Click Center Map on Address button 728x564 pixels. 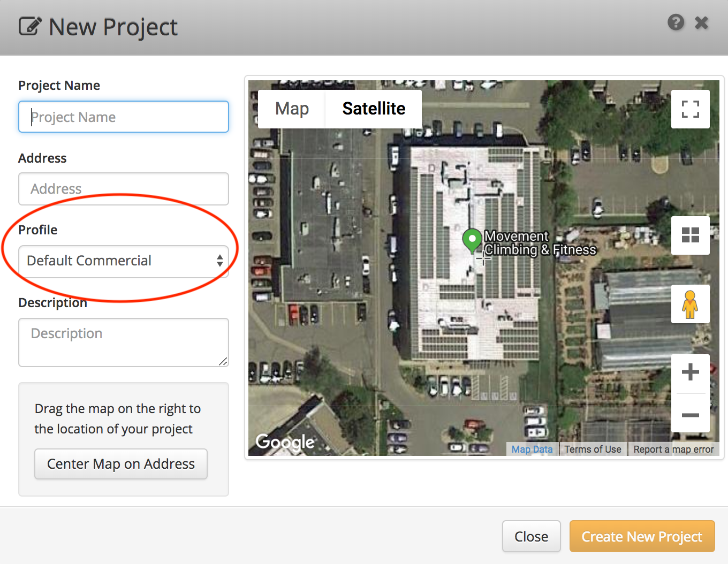[x=121, y=464]
